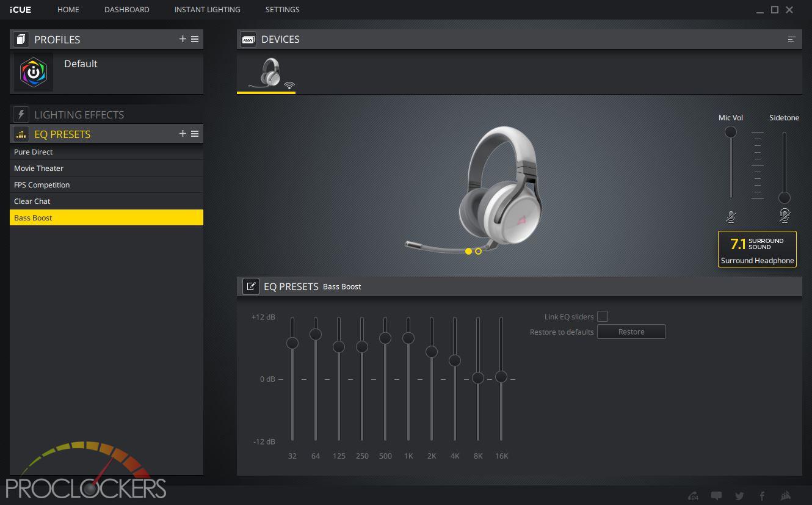
Task: Select the Pure Direct preset
Action: [x=106, y=152]
